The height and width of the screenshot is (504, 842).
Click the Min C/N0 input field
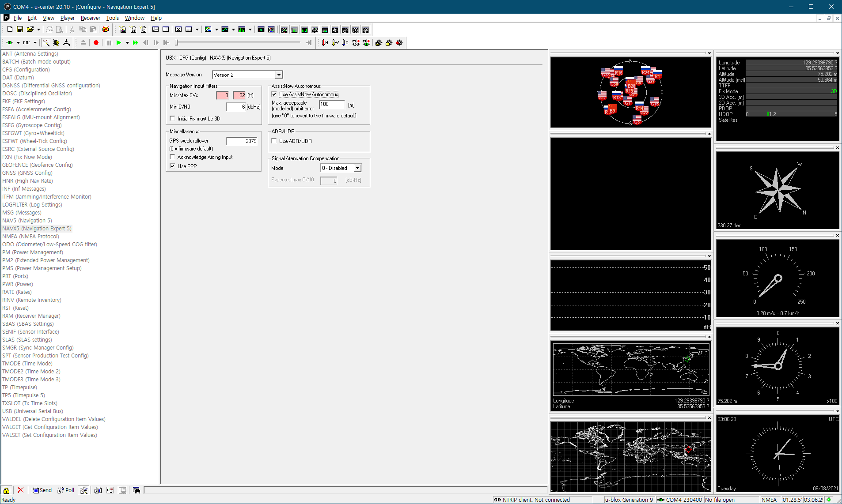tap(236, 107)
